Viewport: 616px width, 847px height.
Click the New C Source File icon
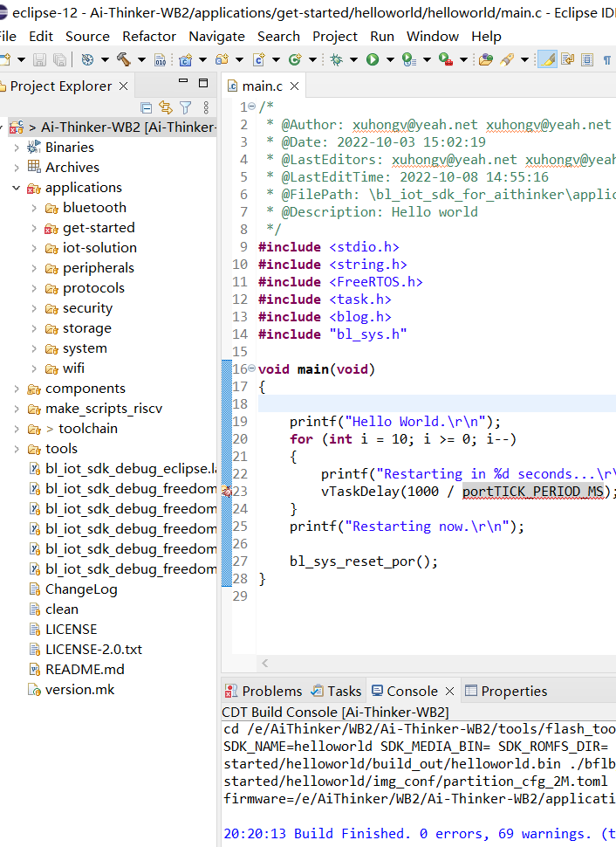[x=258, y=59]
